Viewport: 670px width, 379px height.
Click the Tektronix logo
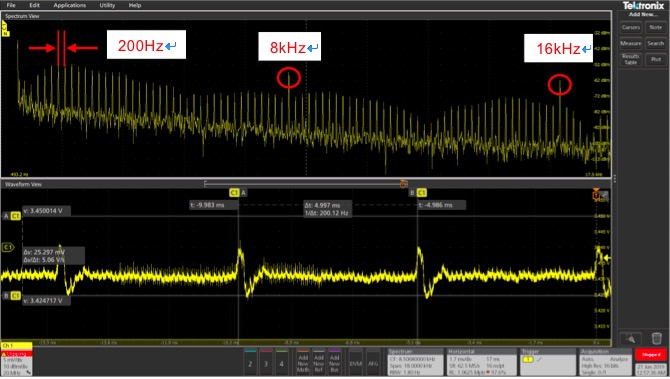[643, 6]
